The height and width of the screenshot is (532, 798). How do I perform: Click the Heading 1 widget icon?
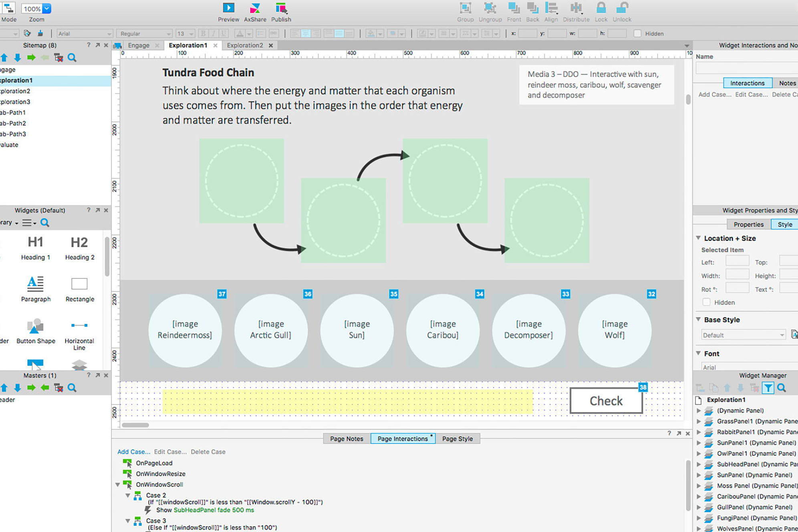(35, 242)
